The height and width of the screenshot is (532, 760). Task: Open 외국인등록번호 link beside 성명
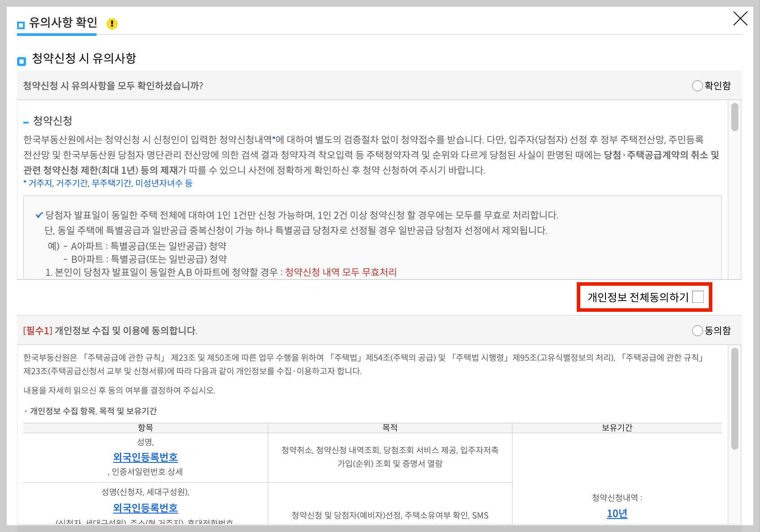point(145,457)
